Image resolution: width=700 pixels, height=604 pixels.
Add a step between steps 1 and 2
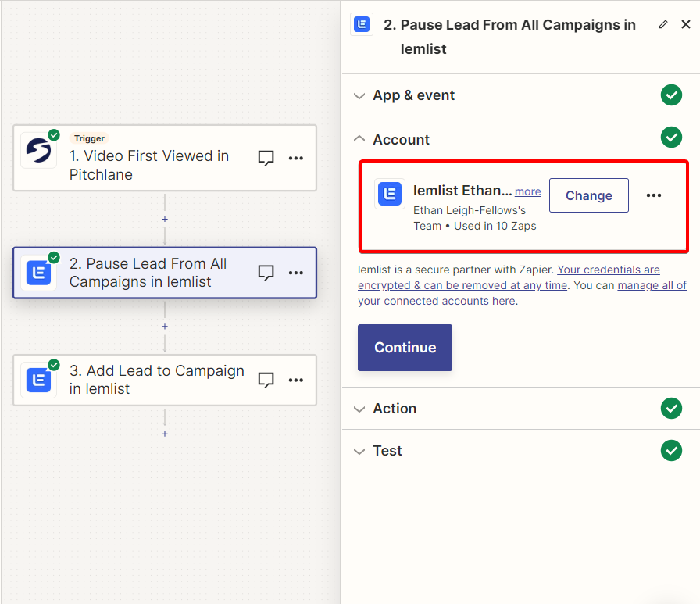[x=165, y=220]
